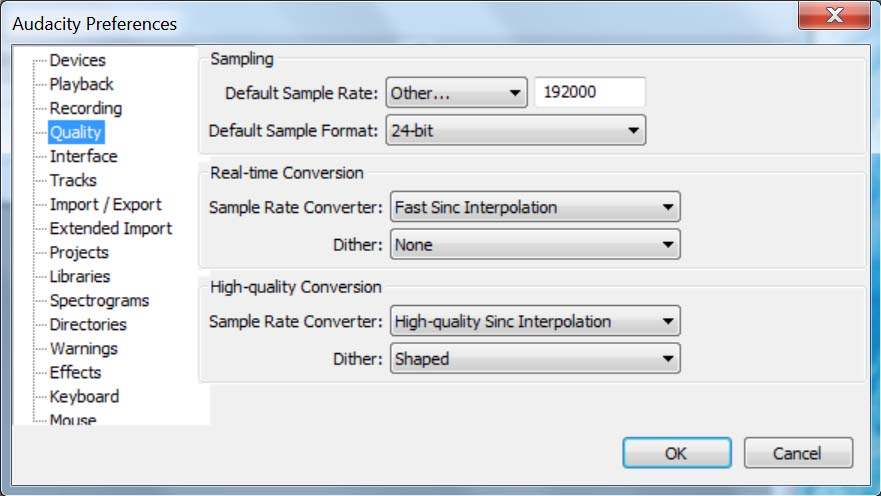
Task: Open the Effects preferences category
Action: click(75, 372)
